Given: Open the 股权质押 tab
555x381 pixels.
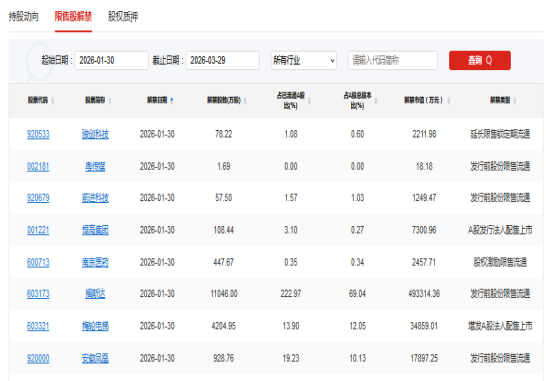Looking at the screenshot, I should [123, 16].
